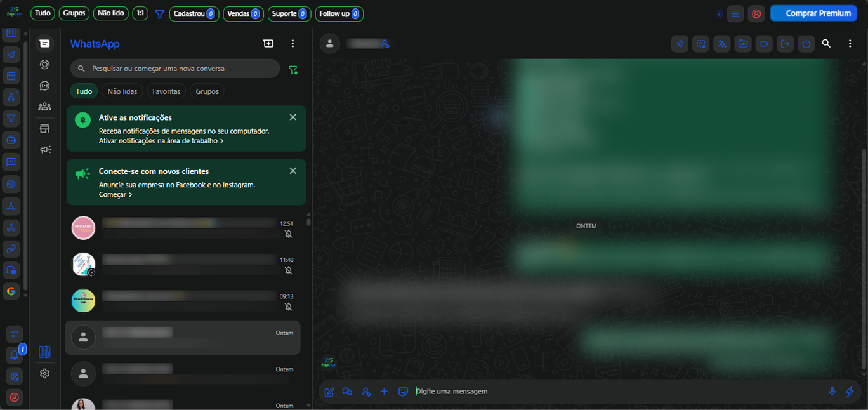
Task: Open WhatsApp settings gear icon
Action: pos(44,373)
